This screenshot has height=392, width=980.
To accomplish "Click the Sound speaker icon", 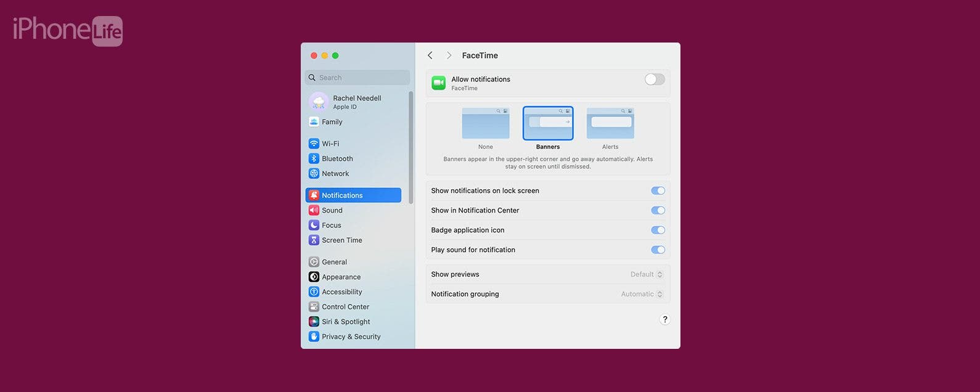I will coord(314,210).
